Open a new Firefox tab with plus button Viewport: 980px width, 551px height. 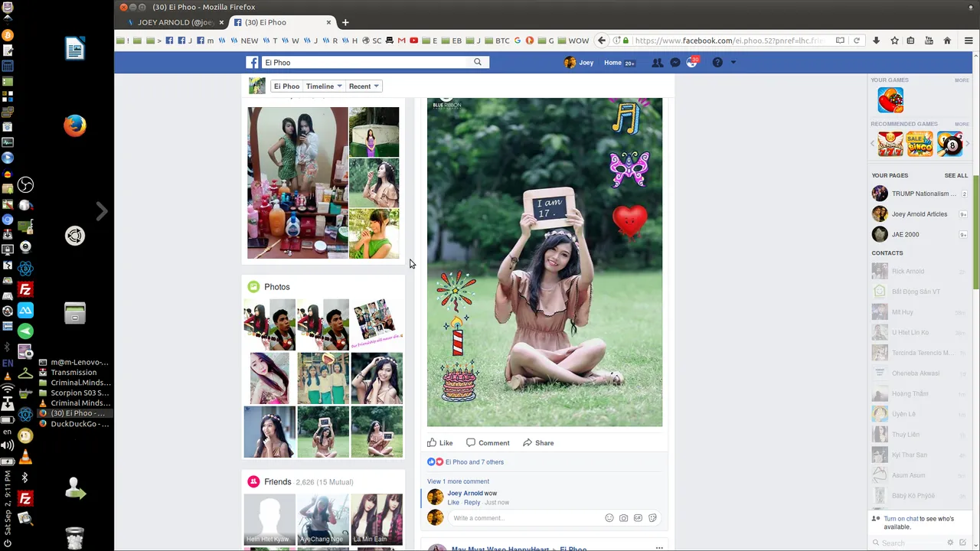point(345,22)
